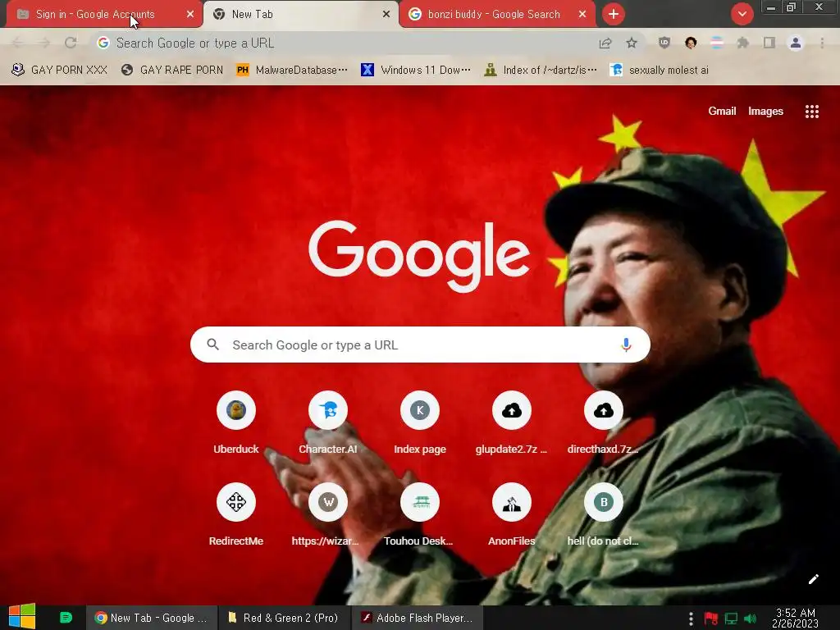Viewport: 840px width, 630px height.
Task: Open the uBlock Origin shield extension
Action: coord(664,43)
